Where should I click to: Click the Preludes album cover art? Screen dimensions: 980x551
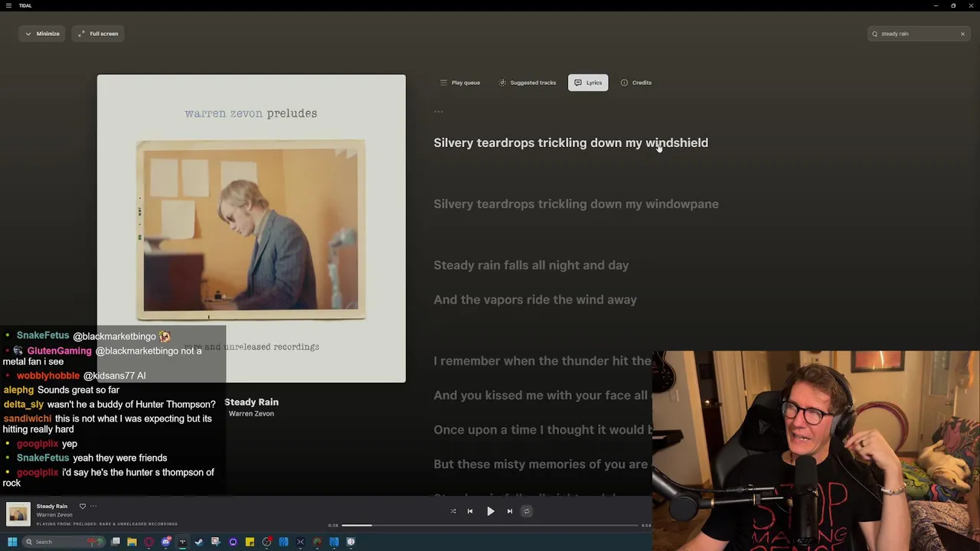click(x=251, y=228)
